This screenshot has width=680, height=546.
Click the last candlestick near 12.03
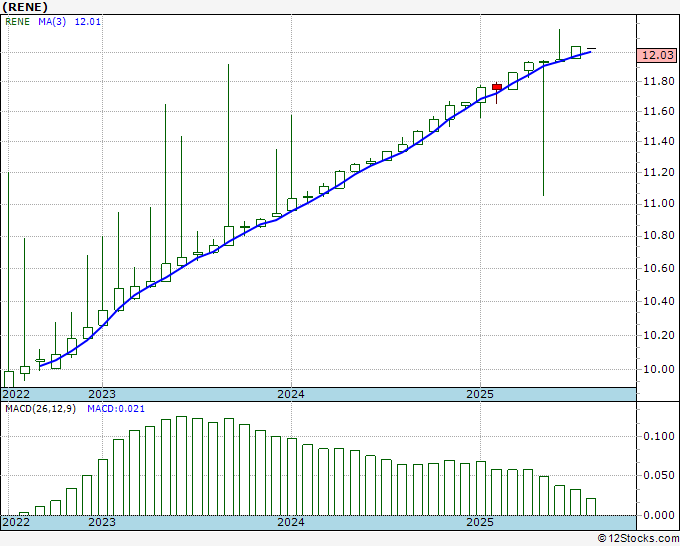(x=576, y=51)
